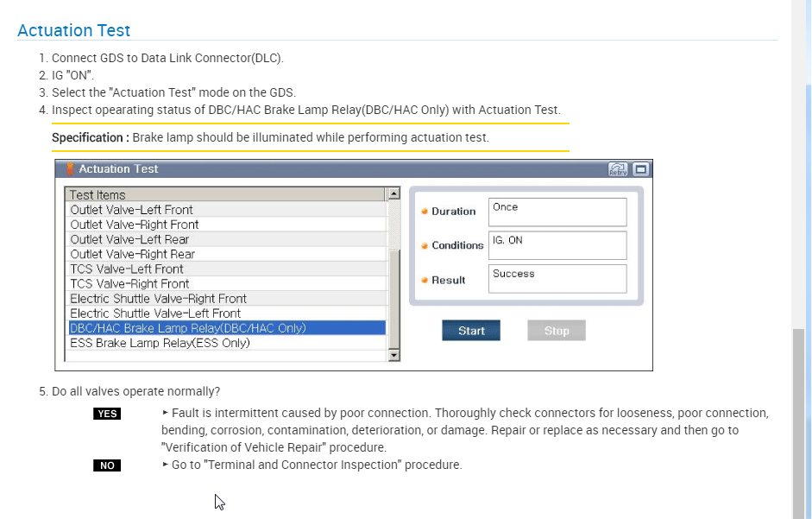
Task: Click the test list scroll up arrow
Action: (394, 193)
